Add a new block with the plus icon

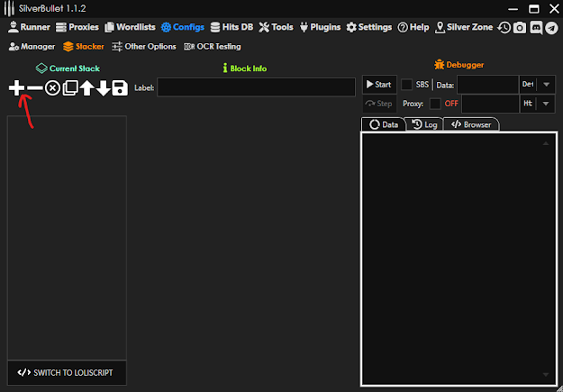point(16,88)
